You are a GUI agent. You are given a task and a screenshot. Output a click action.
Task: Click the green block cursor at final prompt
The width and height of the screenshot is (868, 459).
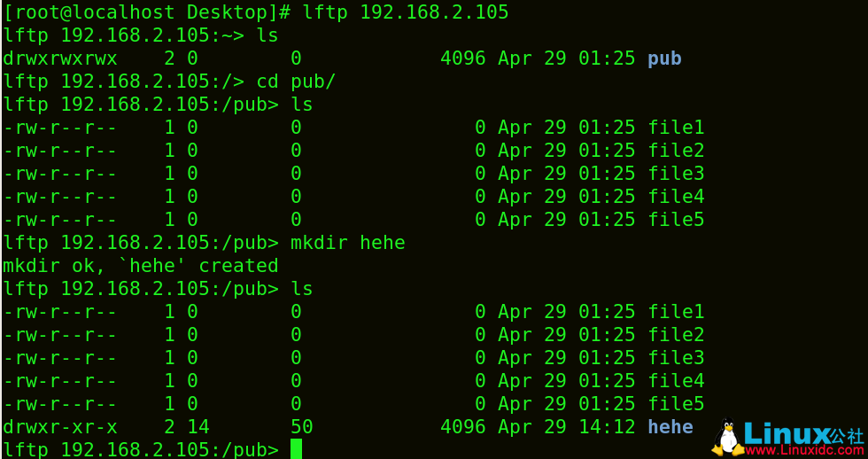296,449
